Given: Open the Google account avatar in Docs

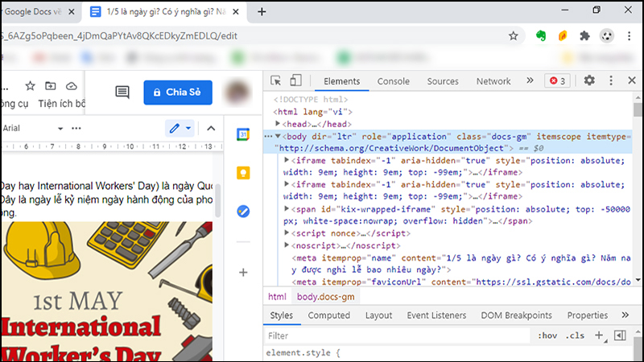Looking at the screenshot, I should [x=237, y=93].
